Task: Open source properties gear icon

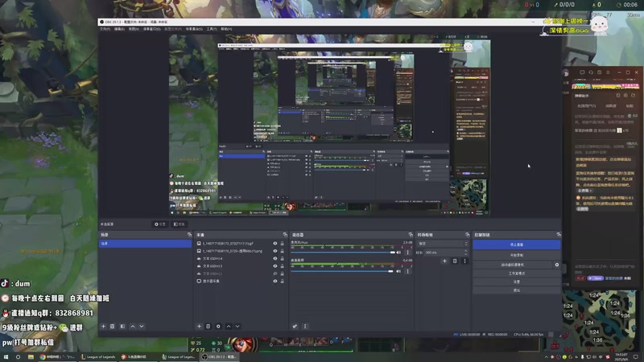Action: click(x=218, y=327)
